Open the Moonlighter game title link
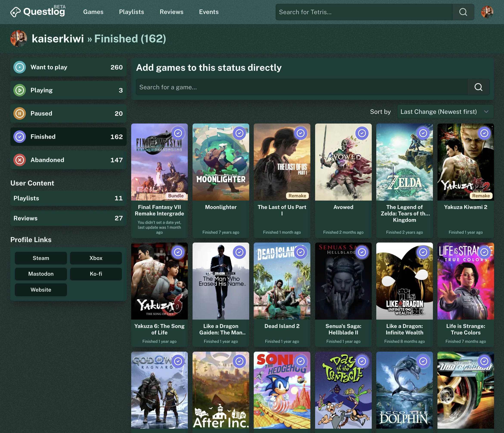 tap(221, 207)
